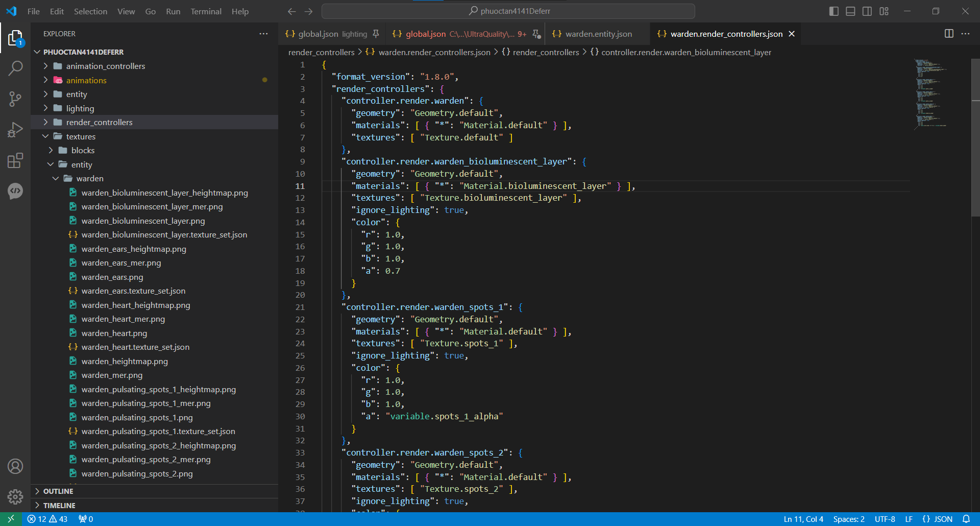This screenshot has width=980, height=526.
Task: Toggle the Secondary Side Bar
Action: pyautogui.click(x=867, y=11)
